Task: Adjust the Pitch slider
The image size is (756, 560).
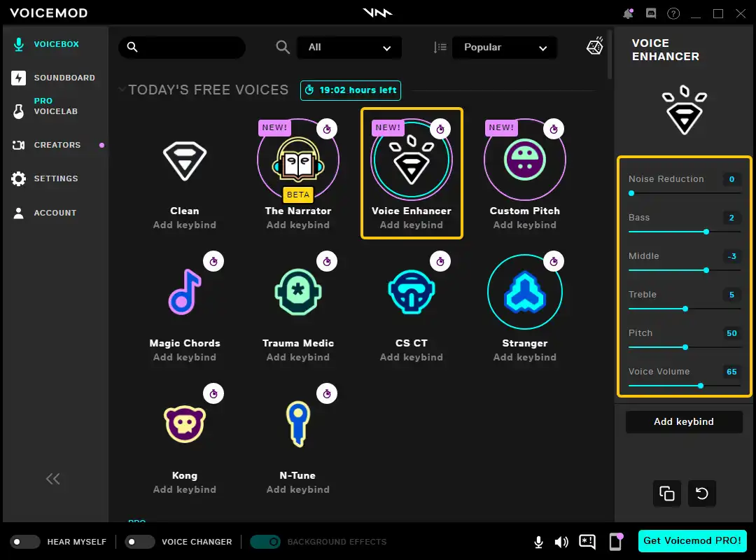Action: click(x=685, y=347)
